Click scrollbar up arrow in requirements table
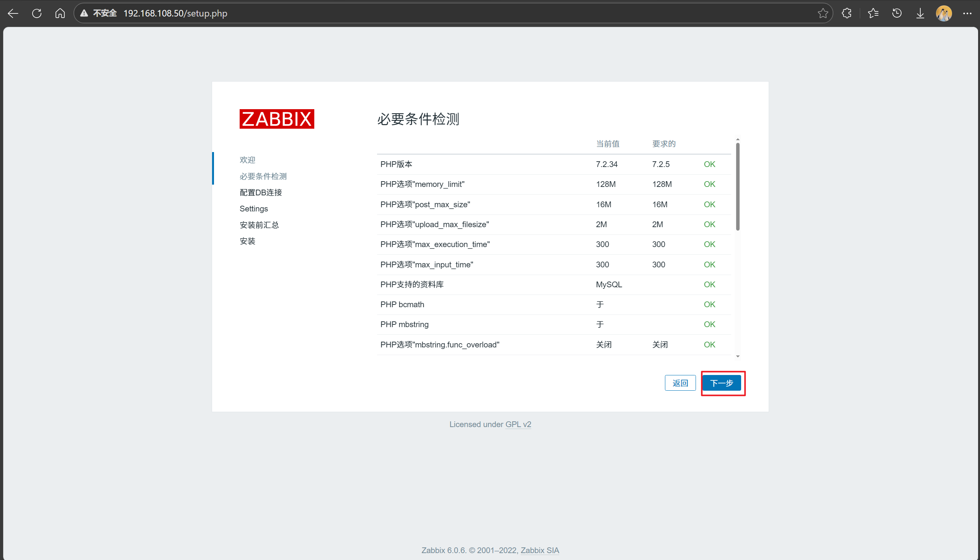Screen dimensions: 980x560 click(738, 139)
